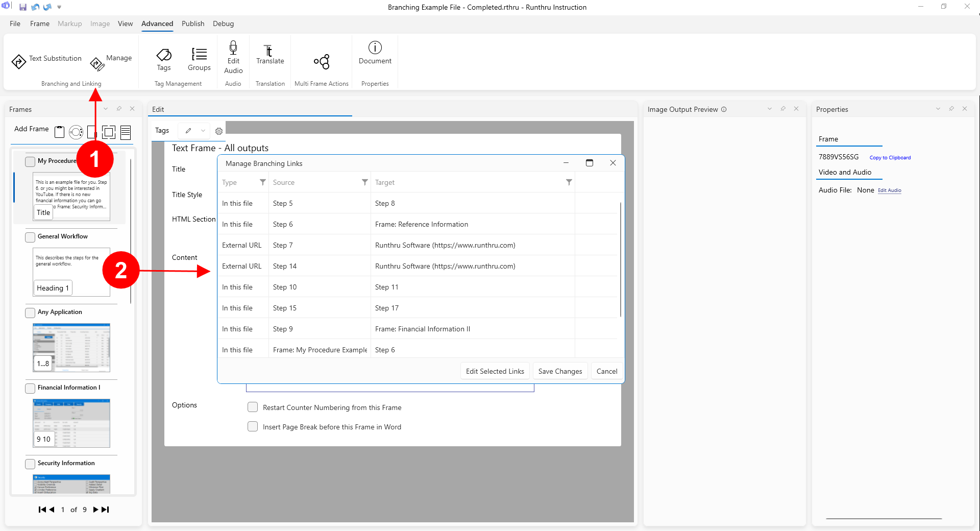Viewport: 980px width, 531px height.
Task: Check the General Workflow frame checkbox
Action: [30, 237]
